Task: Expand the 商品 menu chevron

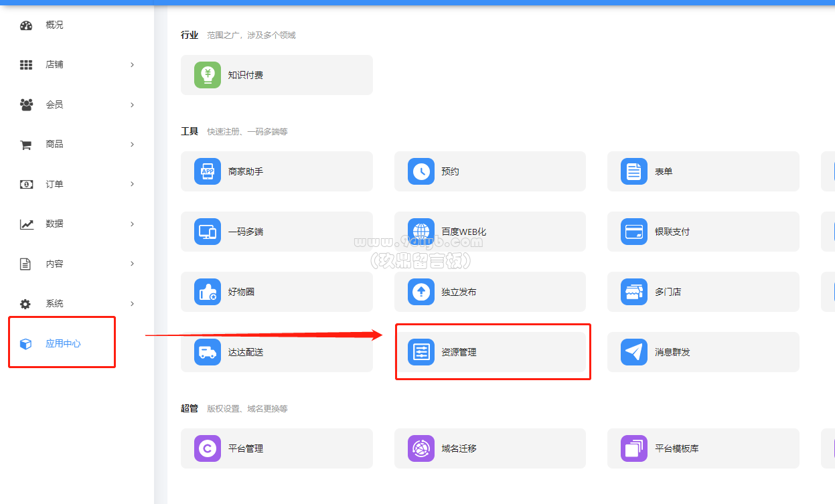Action: coord(132,145)
